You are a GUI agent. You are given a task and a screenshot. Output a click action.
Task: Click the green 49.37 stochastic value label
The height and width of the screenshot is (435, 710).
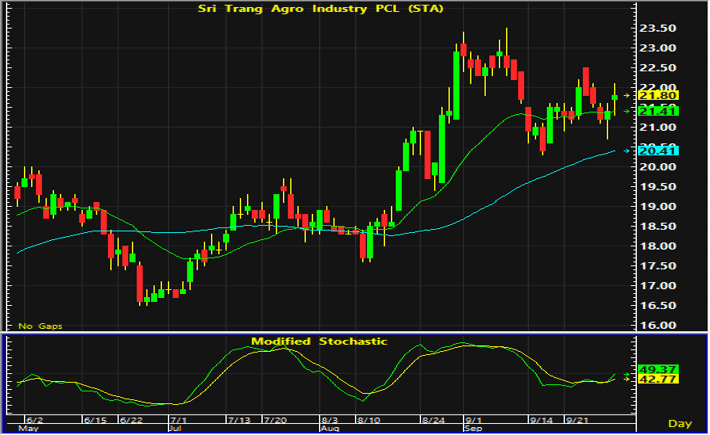coord(658,369)
